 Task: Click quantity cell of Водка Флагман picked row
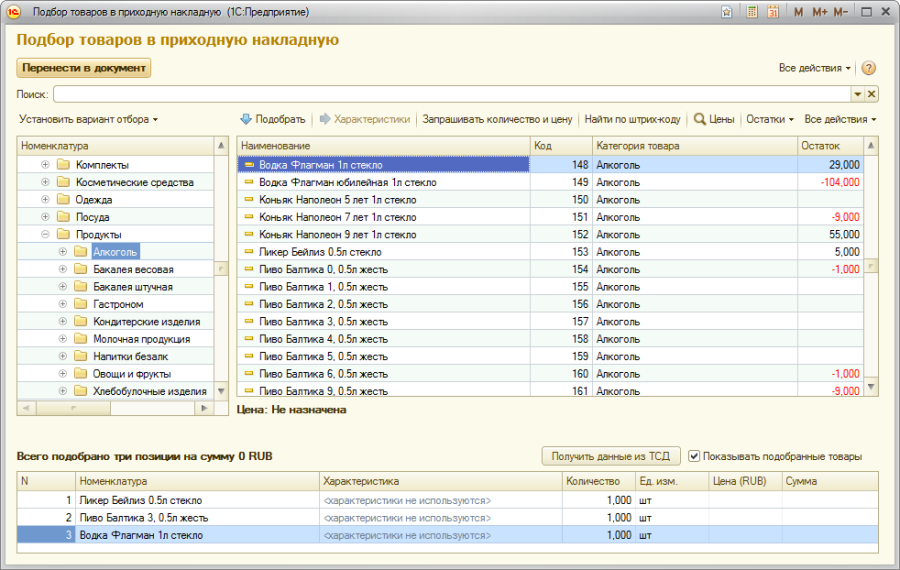(x=599, y=535)
